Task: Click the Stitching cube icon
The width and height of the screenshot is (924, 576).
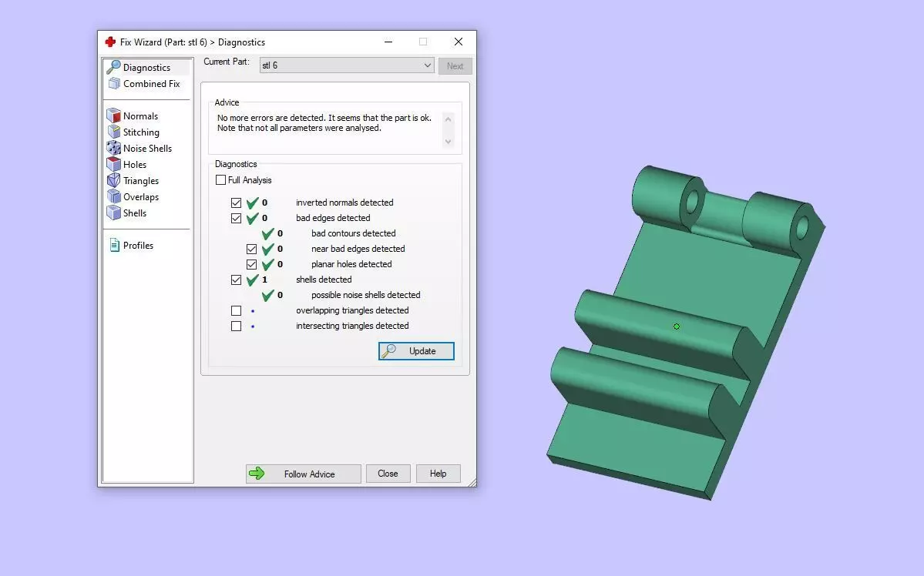Action: (114, 132)
